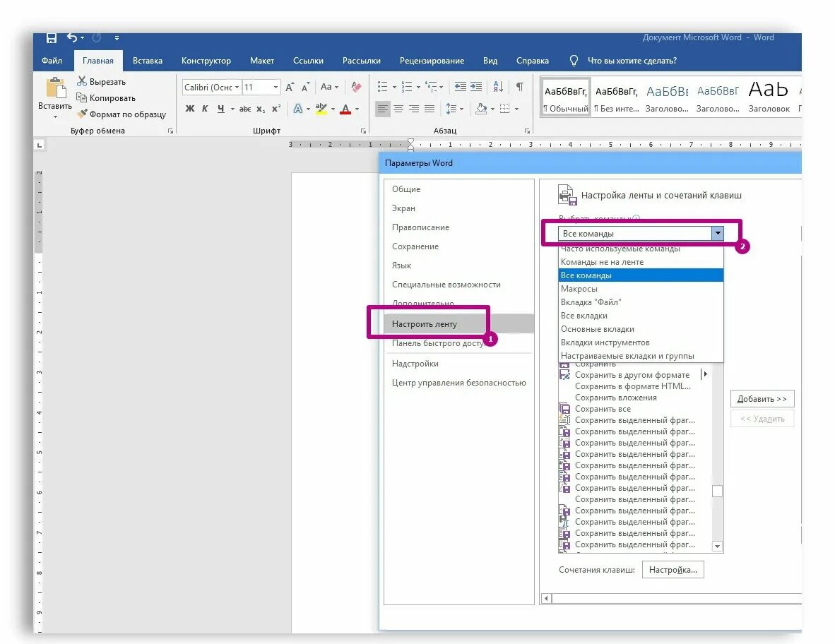Switch to Макет tab
Viewport: 835px width, 644px height.
[262, 61]
